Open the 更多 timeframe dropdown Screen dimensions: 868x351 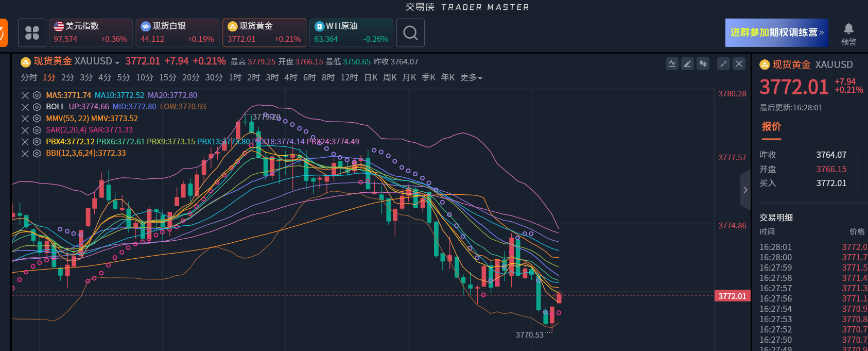tap(471, 78)
